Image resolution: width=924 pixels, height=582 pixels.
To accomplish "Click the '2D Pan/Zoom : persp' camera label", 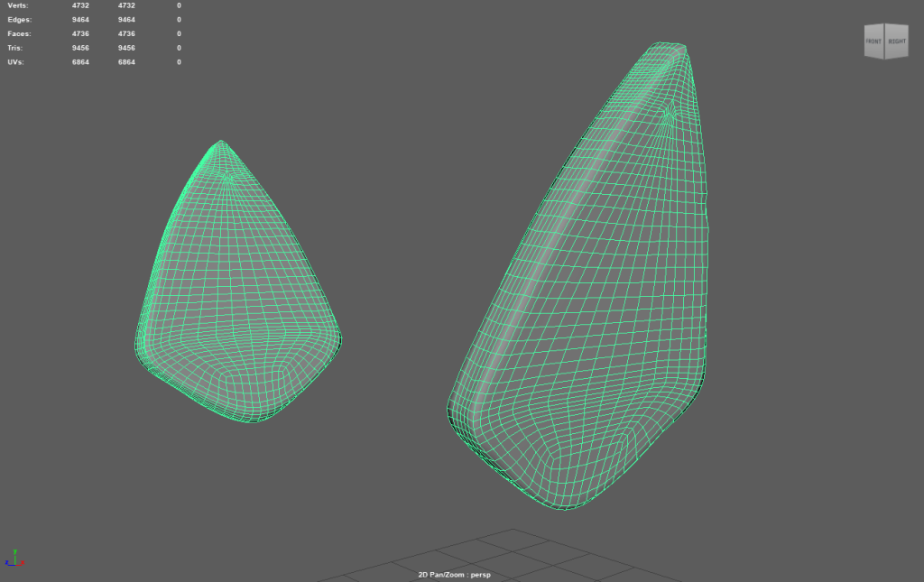I will pos(454,574).
